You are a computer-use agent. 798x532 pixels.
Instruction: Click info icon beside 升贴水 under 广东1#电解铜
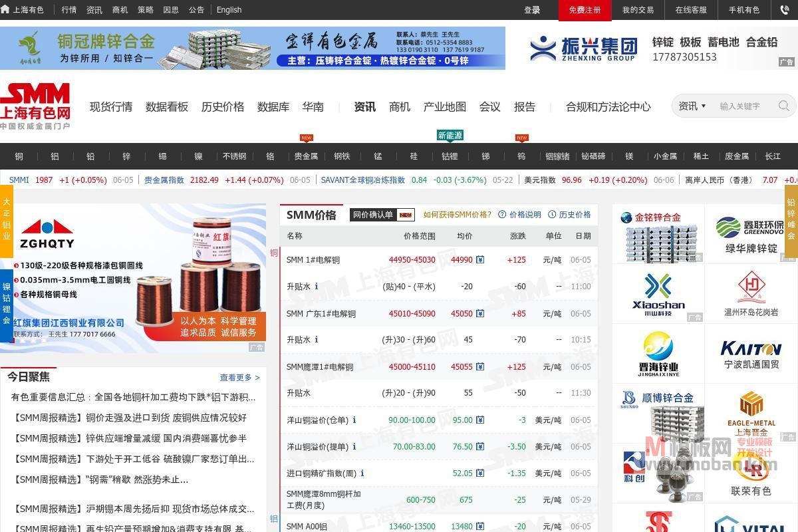click(317, 340)
